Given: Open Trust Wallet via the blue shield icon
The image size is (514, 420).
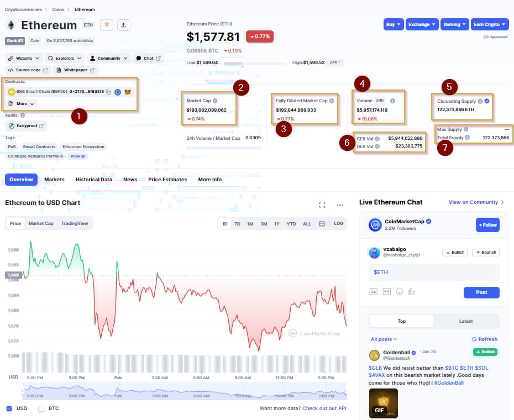Looking at the screenshot, I should [118, 92].
